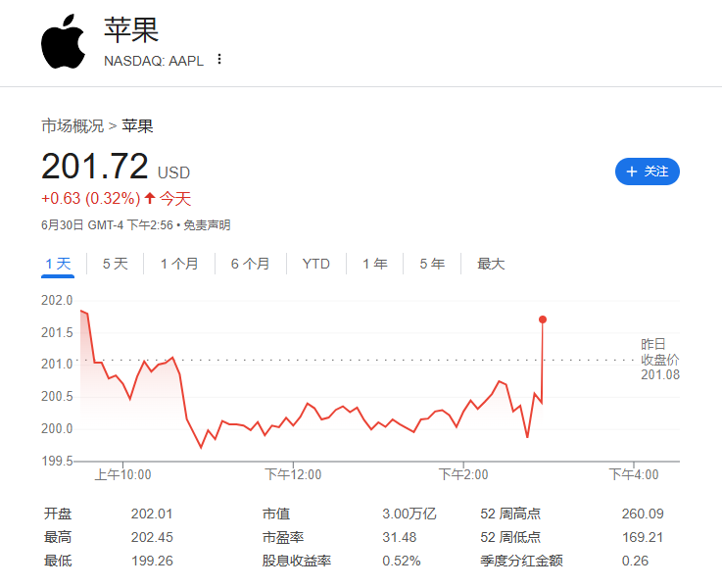Screen dimensions: 722x588
Task: Select the 最大 range tab
Action: [491, 264]
